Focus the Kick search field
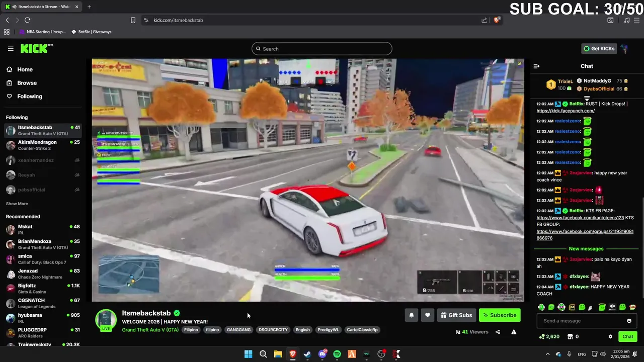This screenshot has height=362, width=644. coord(322,49)
